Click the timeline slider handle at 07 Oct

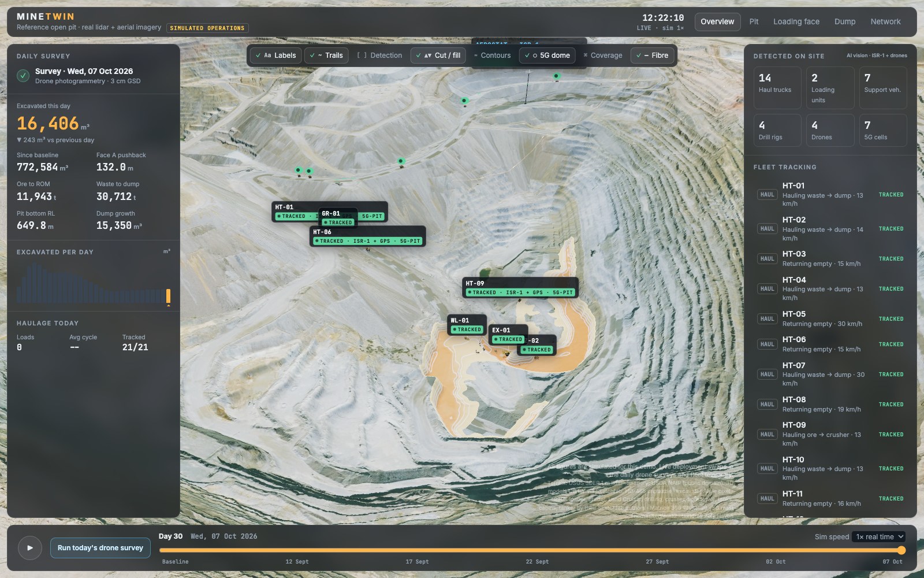901,550
